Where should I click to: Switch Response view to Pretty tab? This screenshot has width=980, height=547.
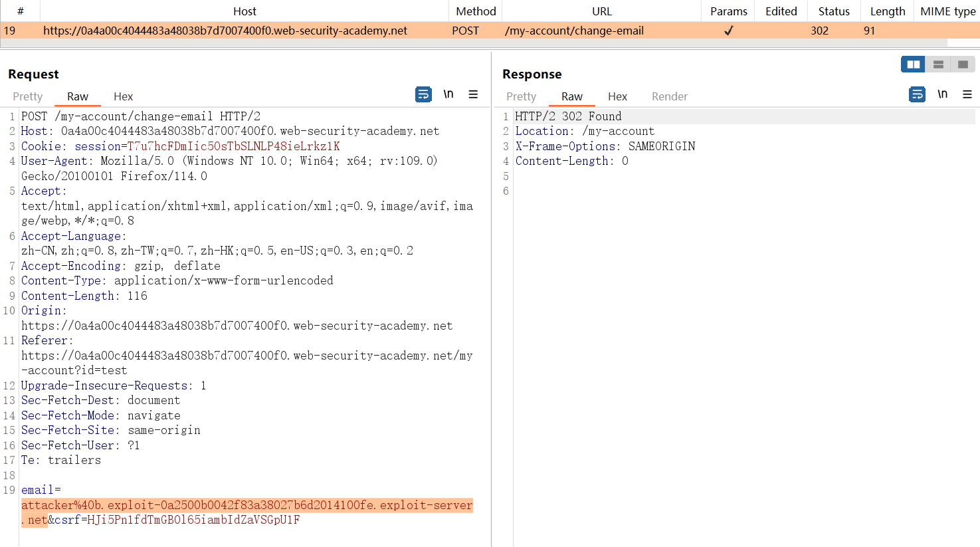tap(521, 96)
